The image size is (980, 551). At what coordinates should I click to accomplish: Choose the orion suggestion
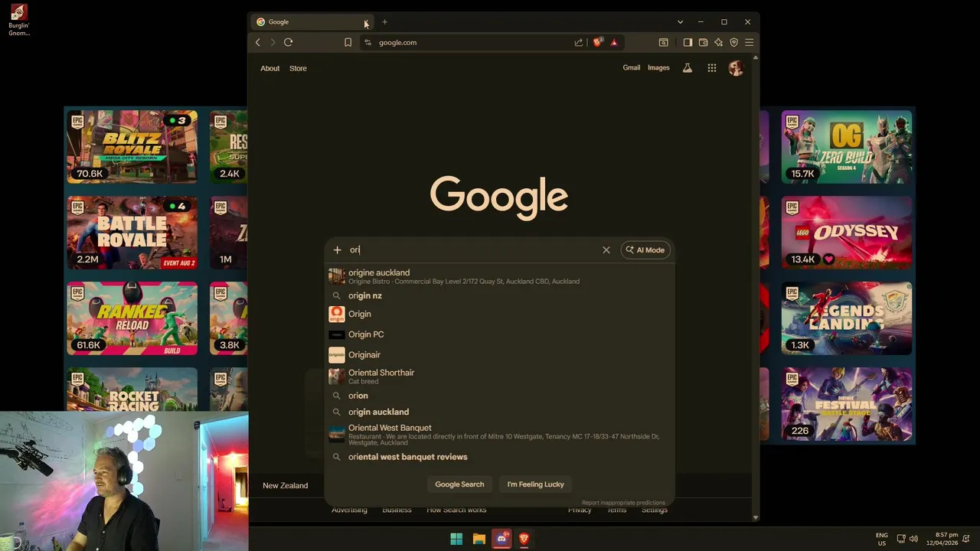pyautogui.click(x=499, y=396)
